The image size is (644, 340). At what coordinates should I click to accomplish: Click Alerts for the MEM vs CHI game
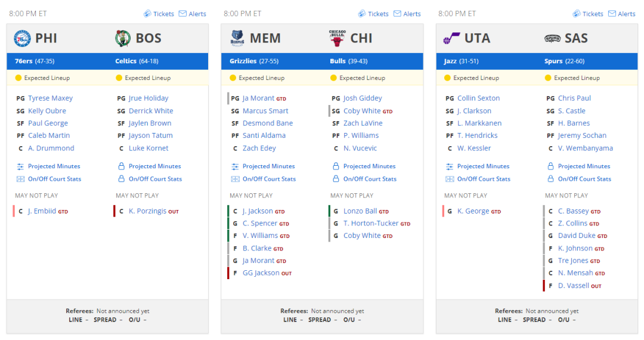[x=407, y=14]
